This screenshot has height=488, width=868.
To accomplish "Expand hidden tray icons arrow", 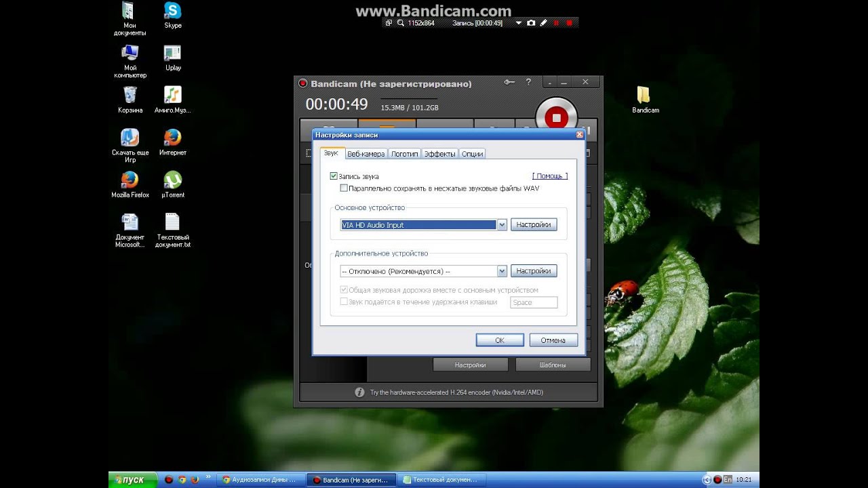I will (707, 480).
